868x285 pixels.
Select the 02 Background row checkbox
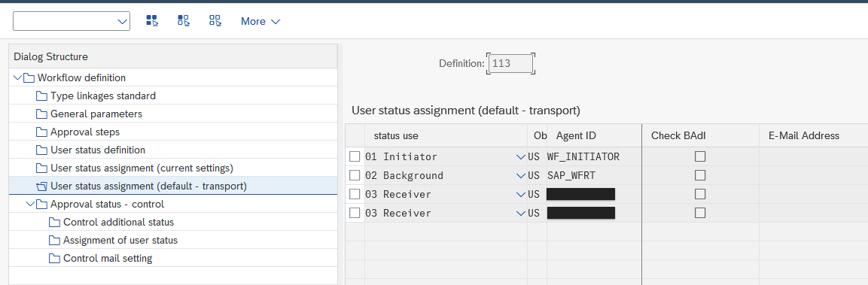[x=355, y=175]
